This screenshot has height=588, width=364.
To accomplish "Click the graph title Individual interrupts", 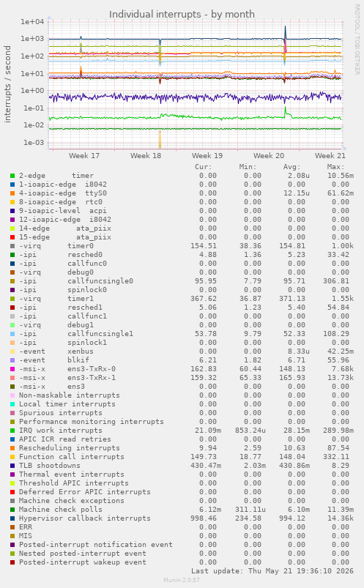I will click(182, 14).
